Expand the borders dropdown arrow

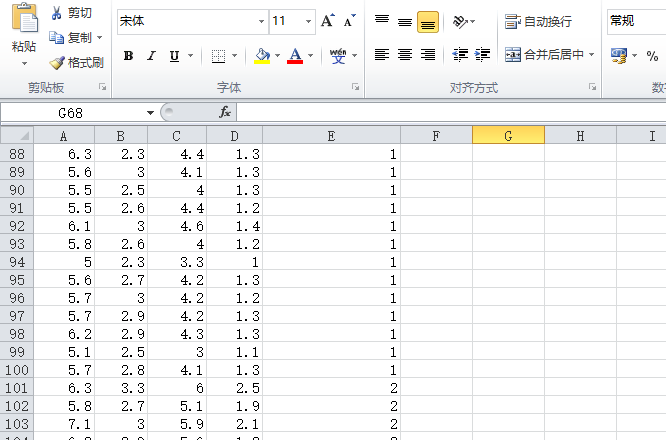[x=234, y=56]
